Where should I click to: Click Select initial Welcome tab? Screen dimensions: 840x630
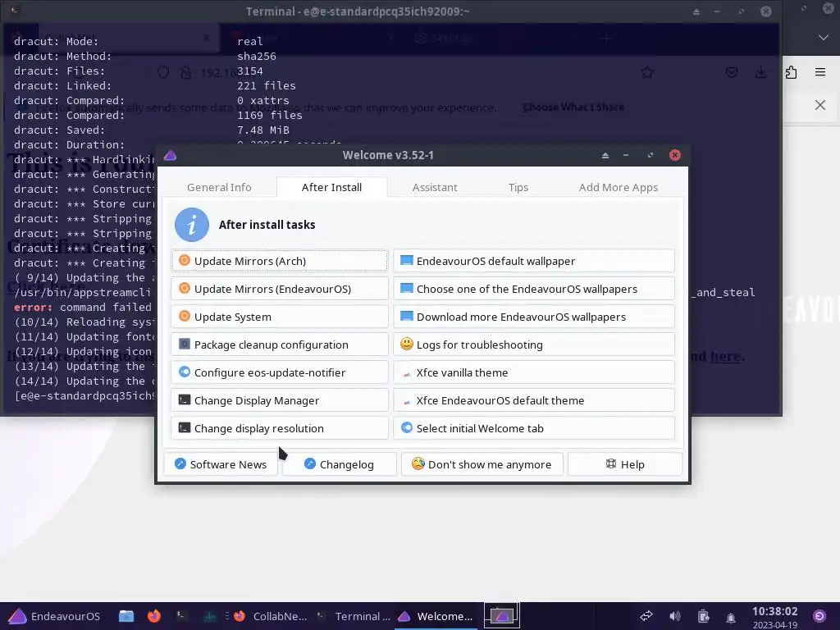tap(534, 428)
